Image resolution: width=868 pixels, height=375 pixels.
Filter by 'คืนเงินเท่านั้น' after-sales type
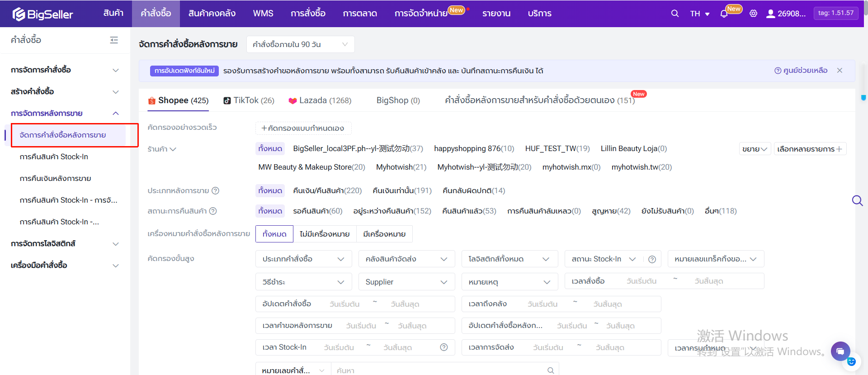402,190
